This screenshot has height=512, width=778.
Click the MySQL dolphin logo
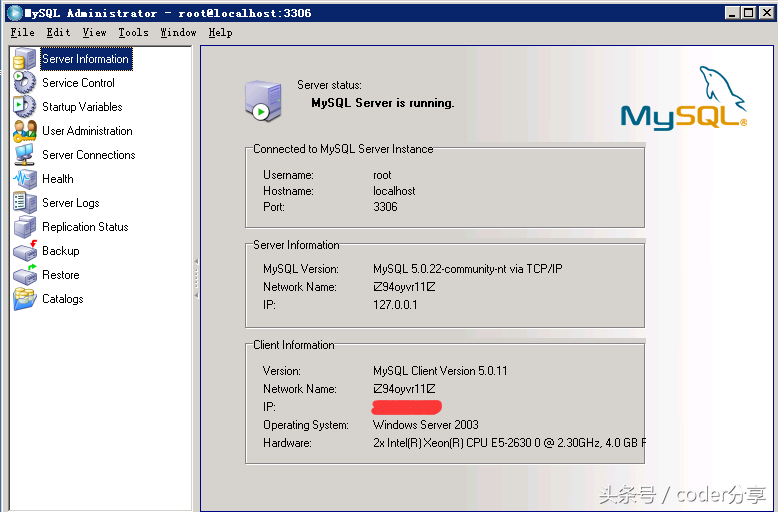click(684, 98)
